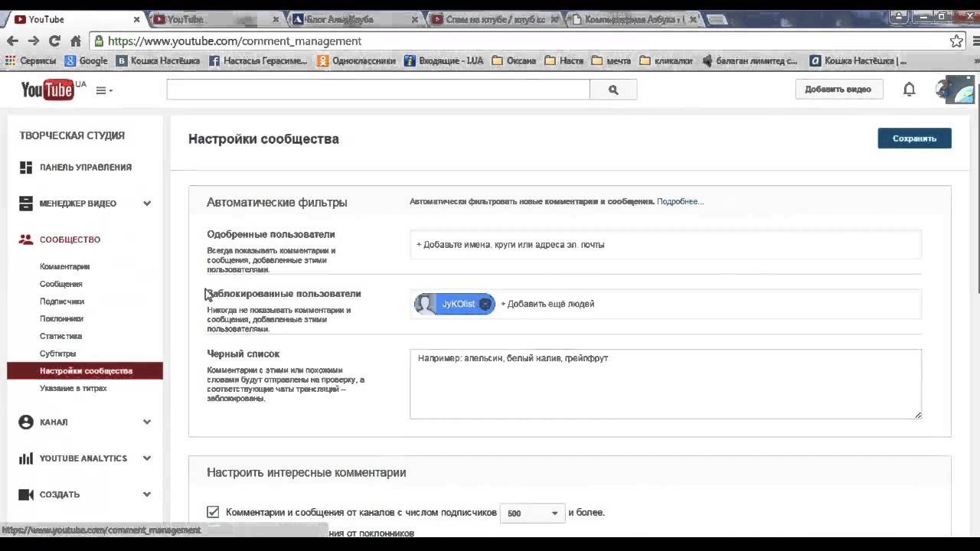Close the first YouTube tab
The height and width of the screenshot is (551, 980).
click(136, 19)
